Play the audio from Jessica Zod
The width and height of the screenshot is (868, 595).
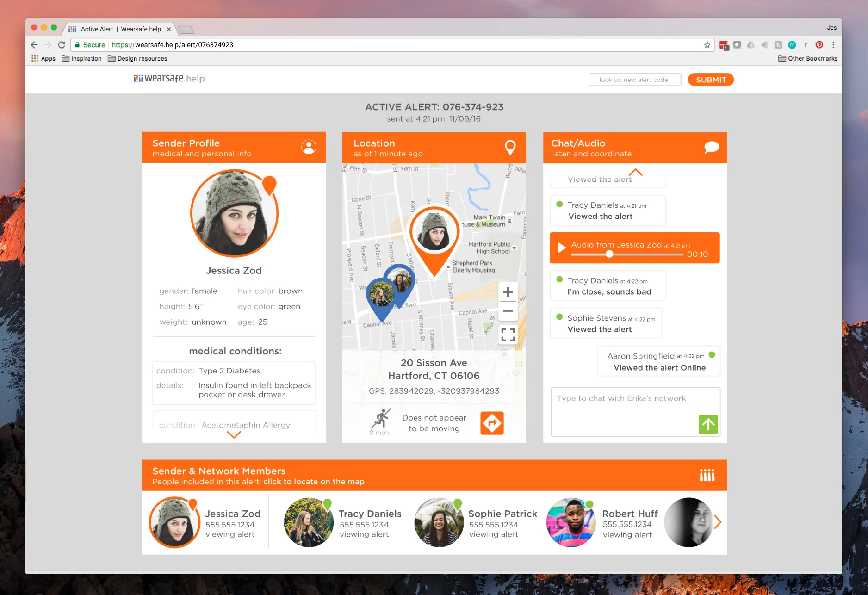[x=562, y=248]
